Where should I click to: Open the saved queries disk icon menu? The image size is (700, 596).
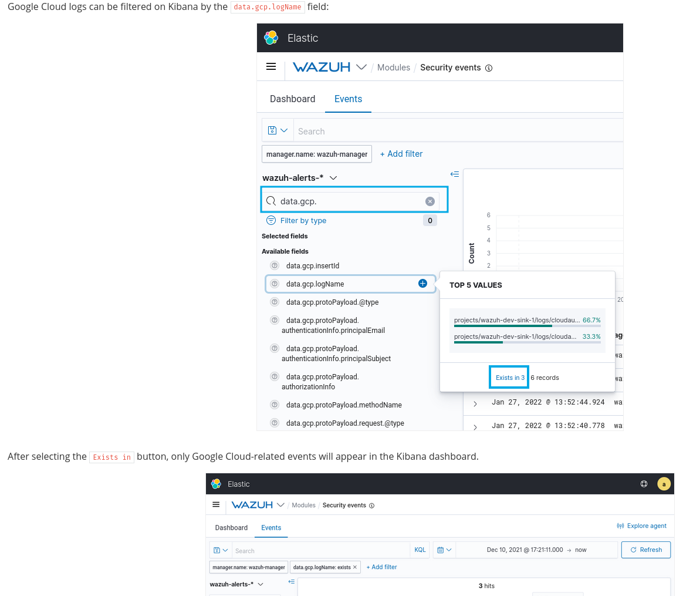pos(278,130)
